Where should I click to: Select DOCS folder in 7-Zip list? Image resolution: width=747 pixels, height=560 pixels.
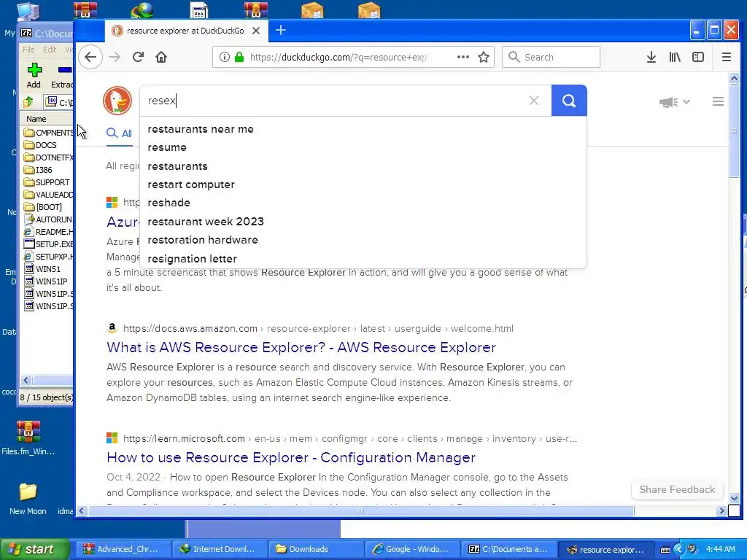click(x=41, y=145)
